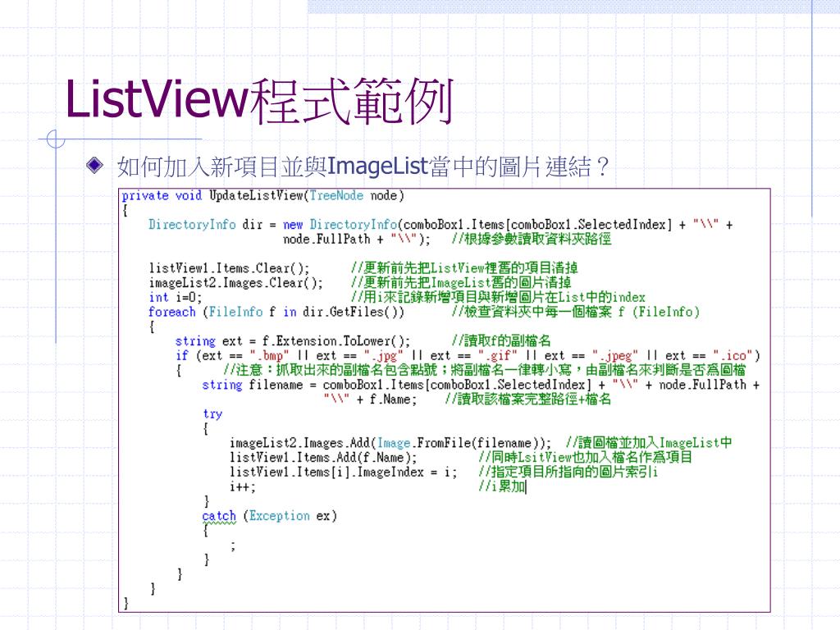The image size is (840, 630).
Task: Click the comment "//更新前先把ListView裡舊的項目清掉"
Action: coord(464,268)
